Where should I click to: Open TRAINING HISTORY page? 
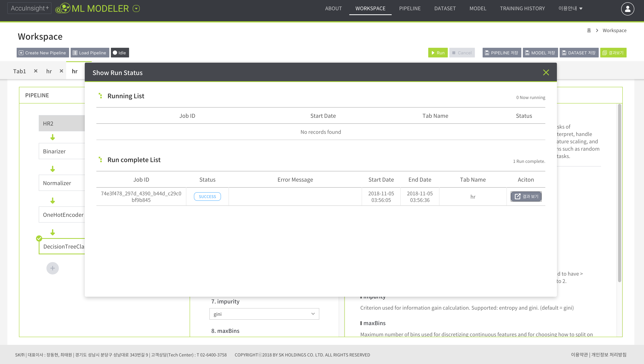click(522, 9)
